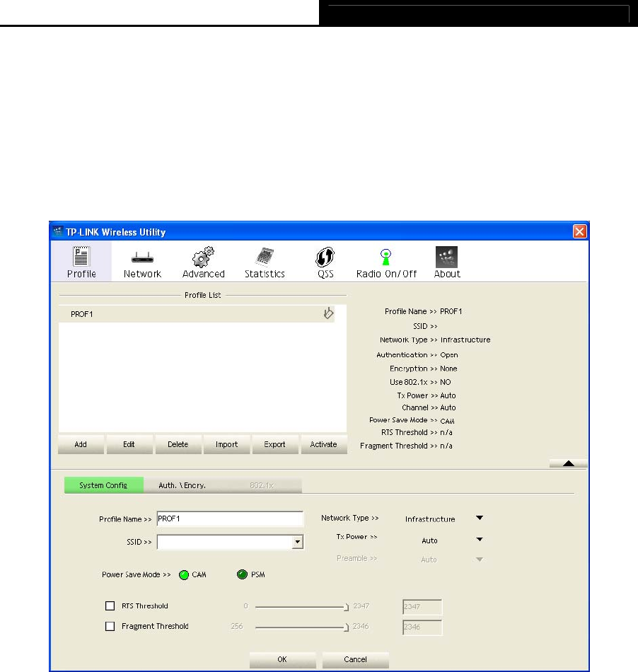The width and height of the screenshot is (638, 672).
Task: Open the Tx Power Auto dropdown
Action: 480,540
